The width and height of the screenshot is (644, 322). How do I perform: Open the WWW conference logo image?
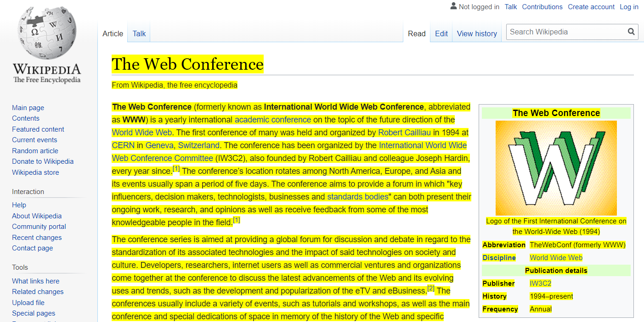click(556, 168)
